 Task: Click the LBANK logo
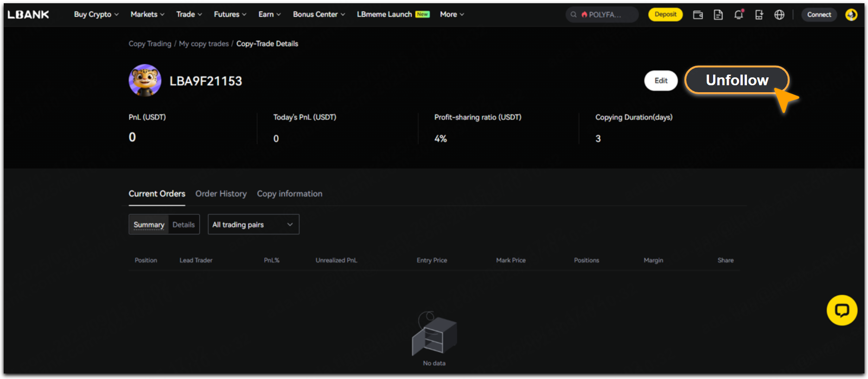tap(28, 15)
